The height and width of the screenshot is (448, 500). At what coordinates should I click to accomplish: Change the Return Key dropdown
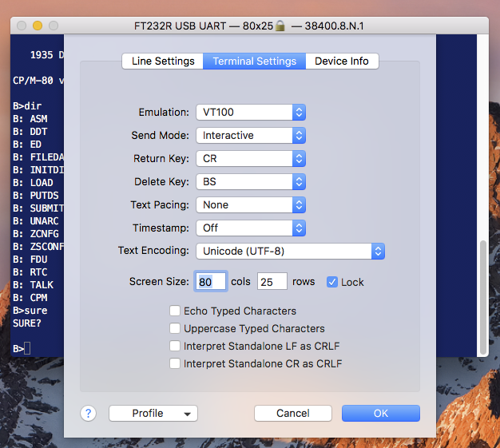point(251,159)
